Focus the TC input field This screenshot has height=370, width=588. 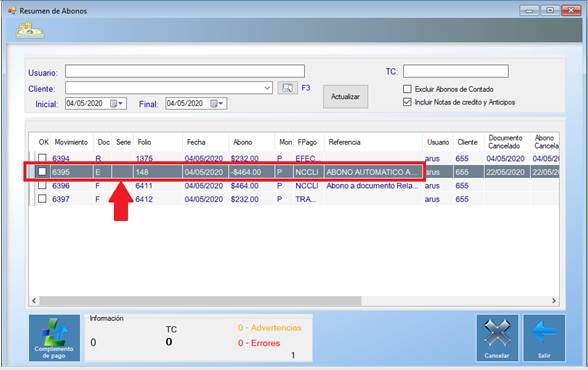(456, 71)
